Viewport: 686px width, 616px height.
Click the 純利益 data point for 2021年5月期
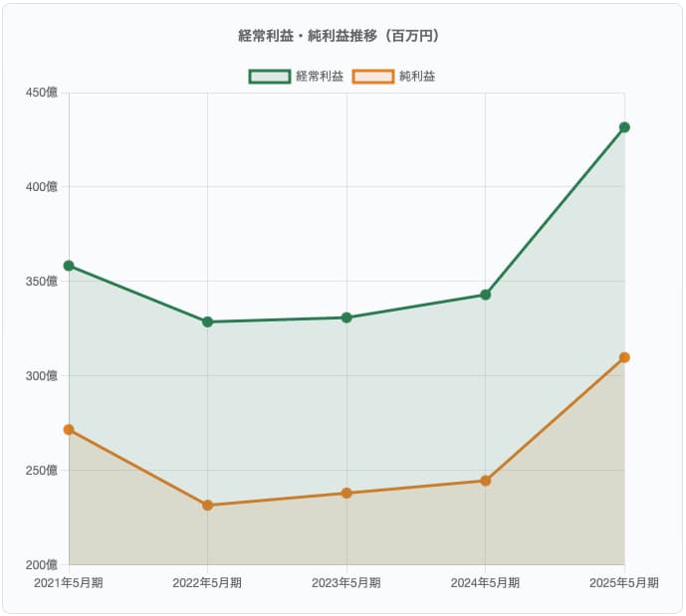pos(69,430)
